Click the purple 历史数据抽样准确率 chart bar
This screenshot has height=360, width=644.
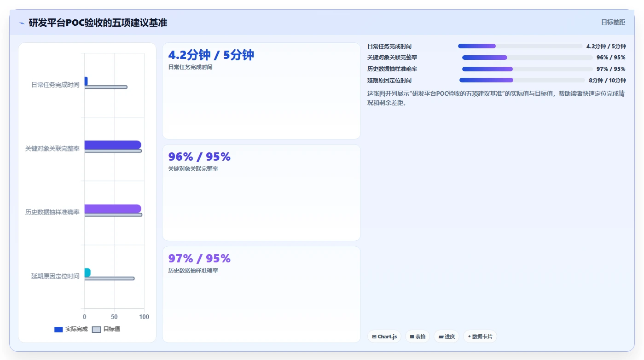point(113,209)
